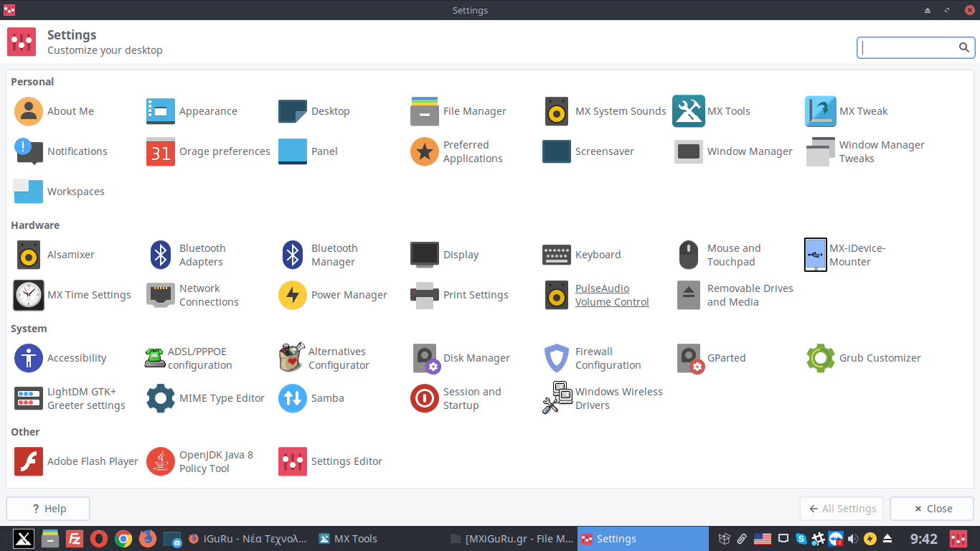Open Accessibility settings
This screenshot has width=980, height=551.
pyautogui.click(x=60, y=358)
